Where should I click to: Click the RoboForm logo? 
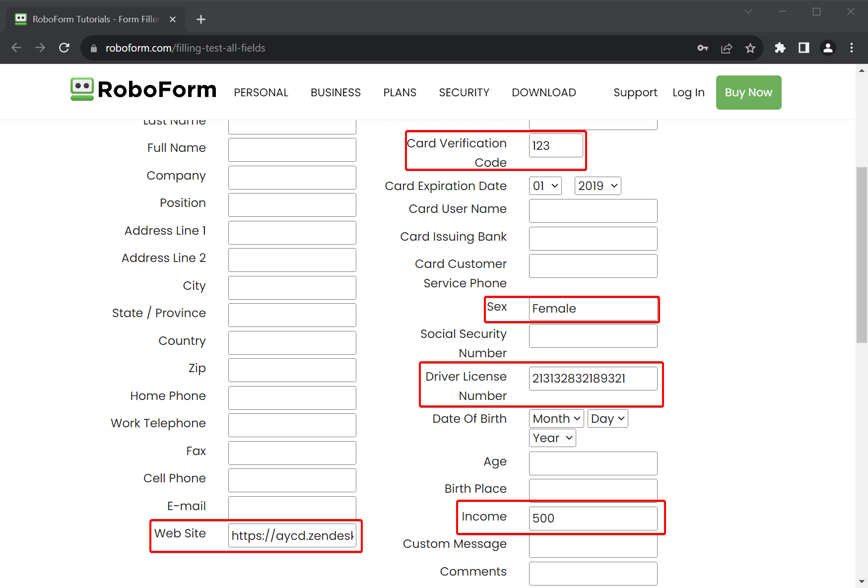143,90
